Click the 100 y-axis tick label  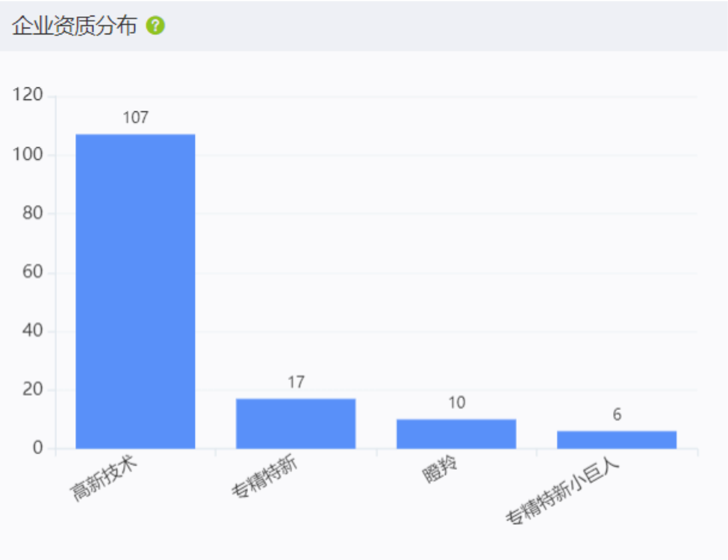[28, 154]
